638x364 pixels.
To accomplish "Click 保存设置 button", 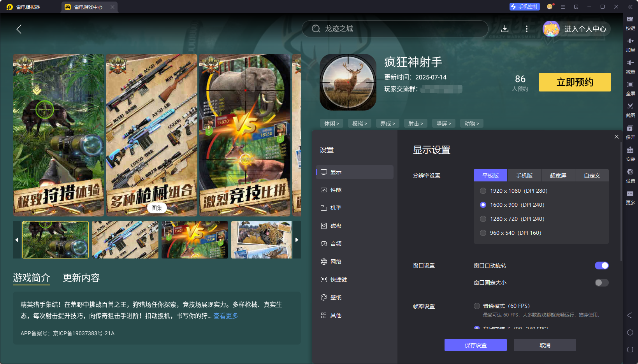I will click(476, 345).
